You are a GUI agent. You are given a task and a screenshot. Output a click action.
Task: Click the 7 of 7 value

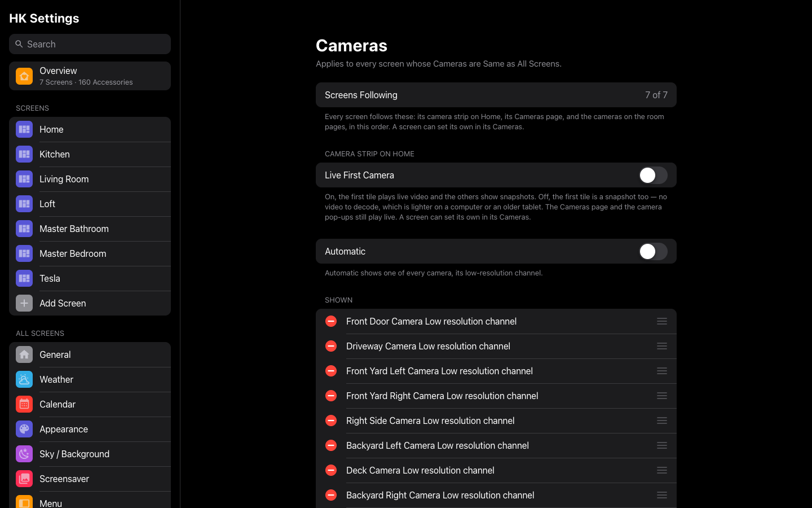coord(656,95)
